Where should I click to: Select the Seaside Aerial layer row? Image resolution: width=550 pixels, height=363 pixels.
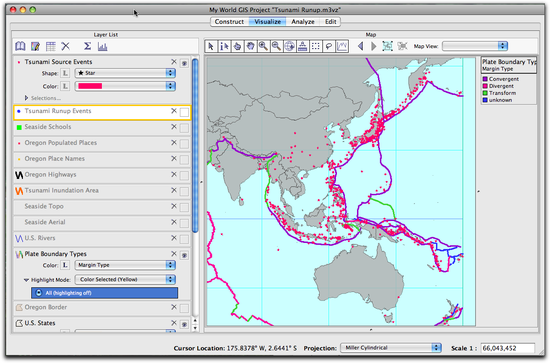102,223
